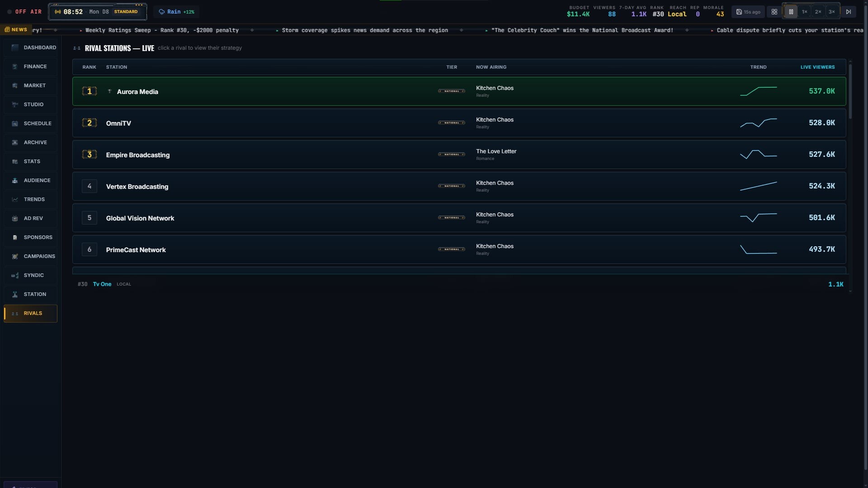Screen dimensions: 868x488
Task: Click the Tv One station link
Action: 102,284
